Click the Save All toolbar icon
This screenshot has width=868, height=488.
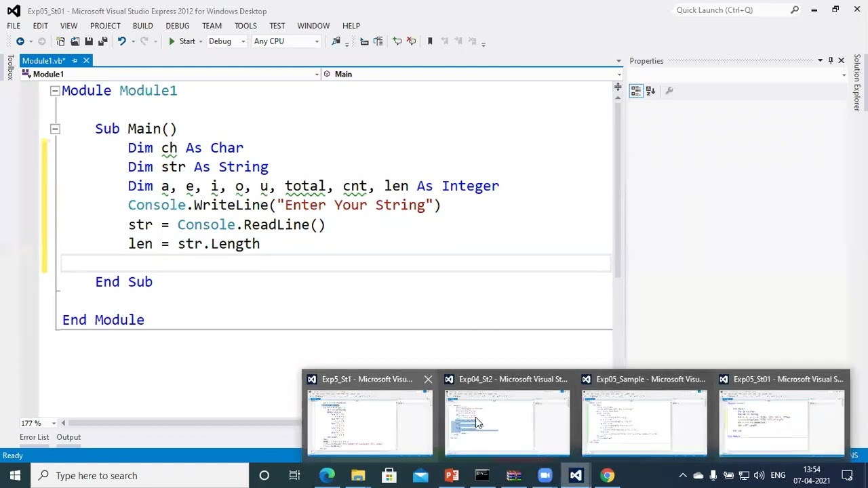point(102,41)
